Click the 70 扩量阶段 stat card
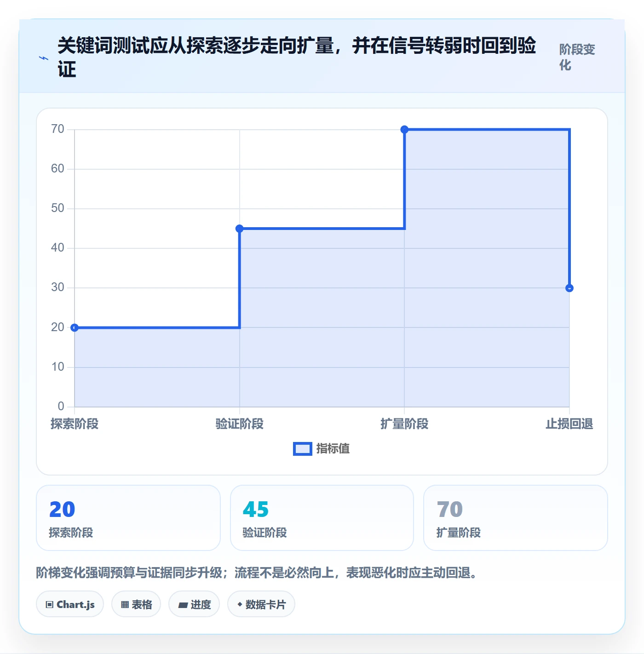 pos(516,518)
